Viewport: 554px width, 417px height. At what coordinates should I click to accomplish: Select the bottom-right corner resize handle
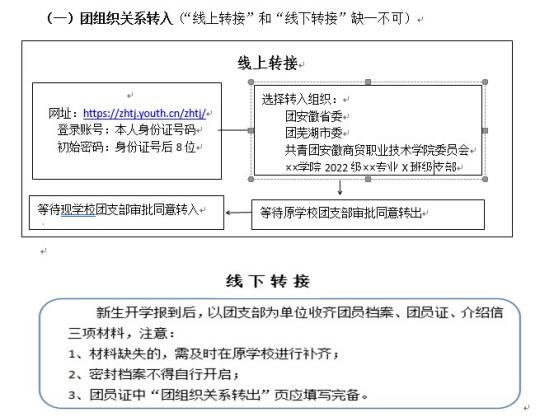point(485,179)
